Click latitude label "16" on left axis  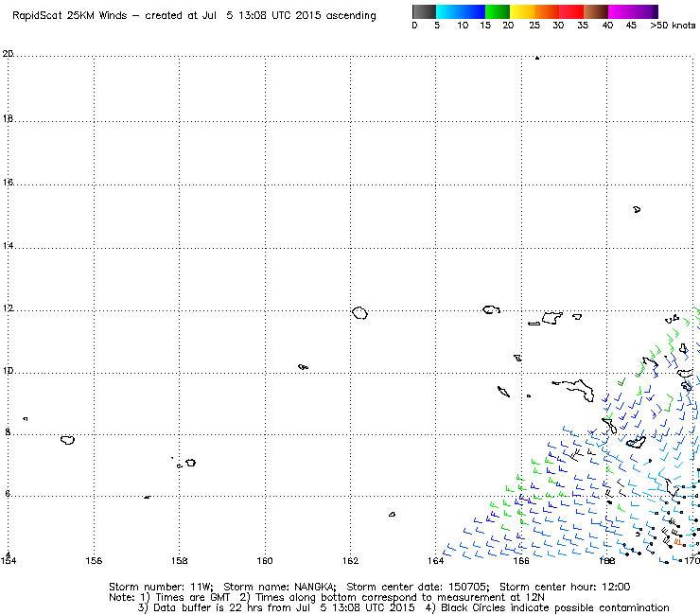(8, 183)
